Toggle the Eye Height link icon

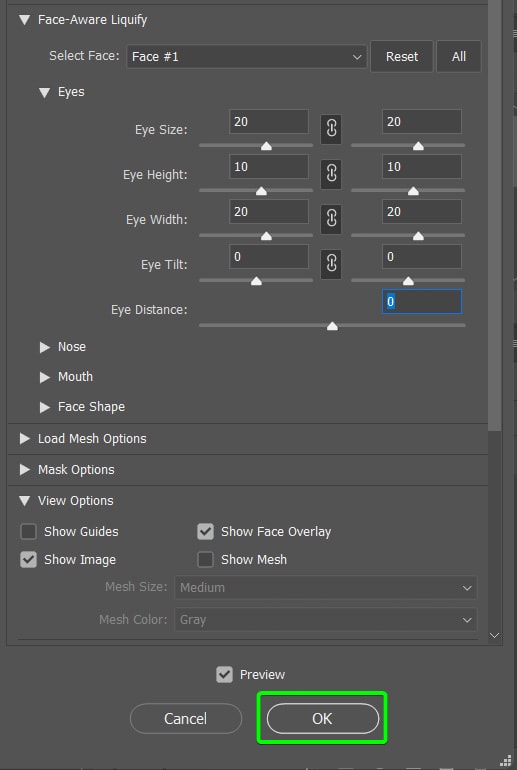(331, 174)
